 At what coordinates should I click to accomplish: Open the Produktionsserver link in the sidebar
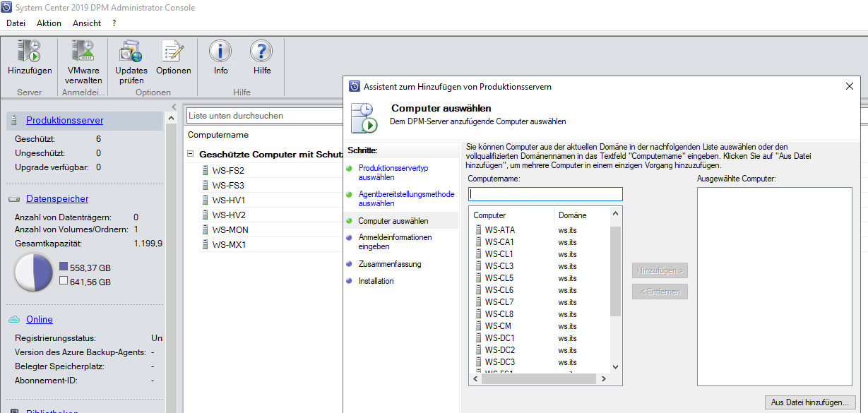tap(64, 121)
